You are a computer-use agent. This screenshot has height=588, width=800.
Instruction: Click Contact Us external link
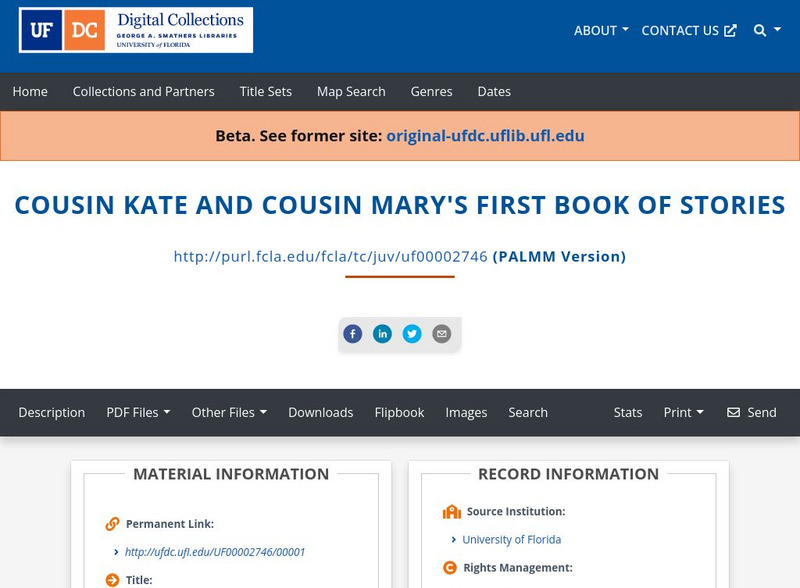tap(689, 31)
